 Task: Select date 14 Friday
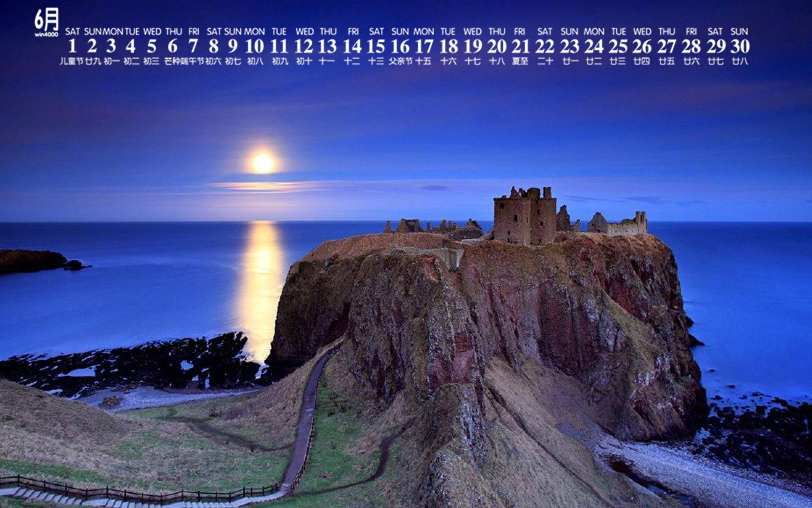click(x=352, y=46)
